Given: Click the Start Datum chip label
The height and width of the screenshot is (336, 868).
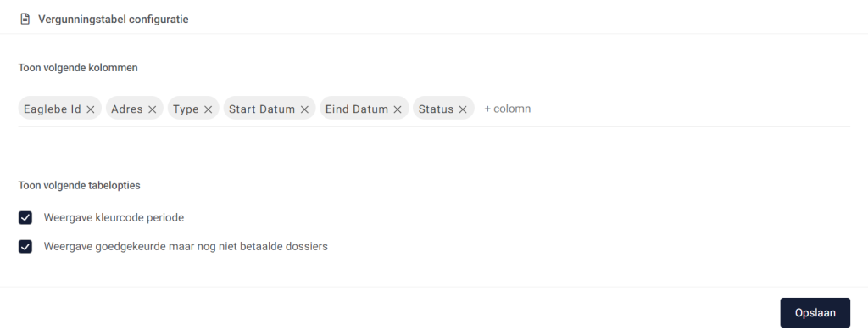Looking at the screenshot, I should tap(262, 109).
